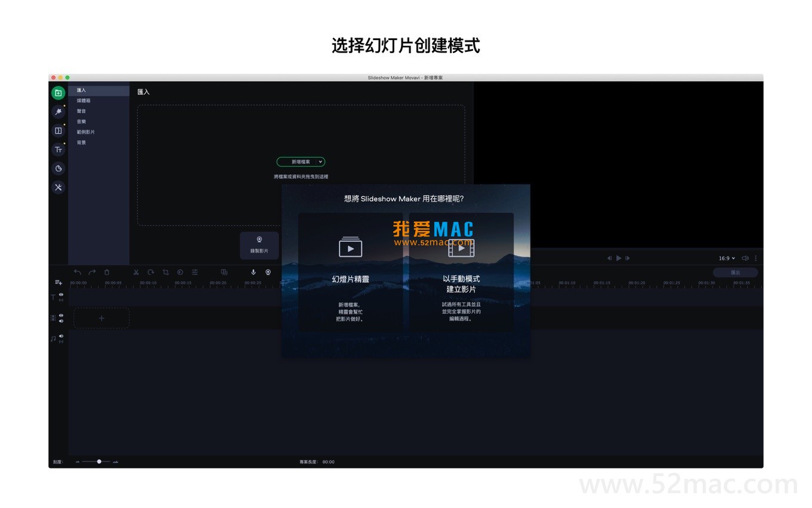The width and height of the screenshot is (812, 508).
Task: Open the Import tab icon in sidebar
Action: (58, 93)
